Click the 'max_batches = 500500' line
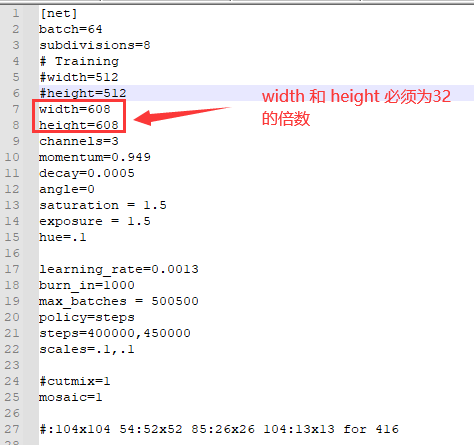Image resolution: width=474 pixels, height=445 pixels. coord(119,301)
